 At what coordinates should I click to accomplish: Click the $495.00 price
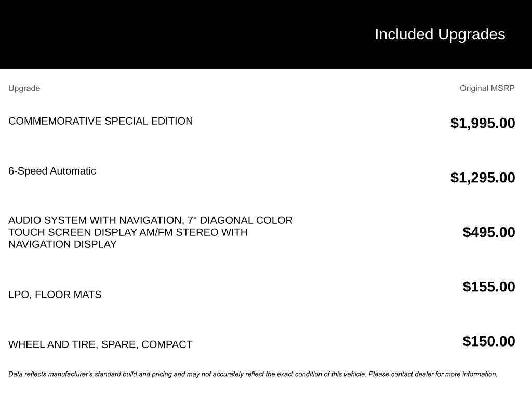pos(488,232)
